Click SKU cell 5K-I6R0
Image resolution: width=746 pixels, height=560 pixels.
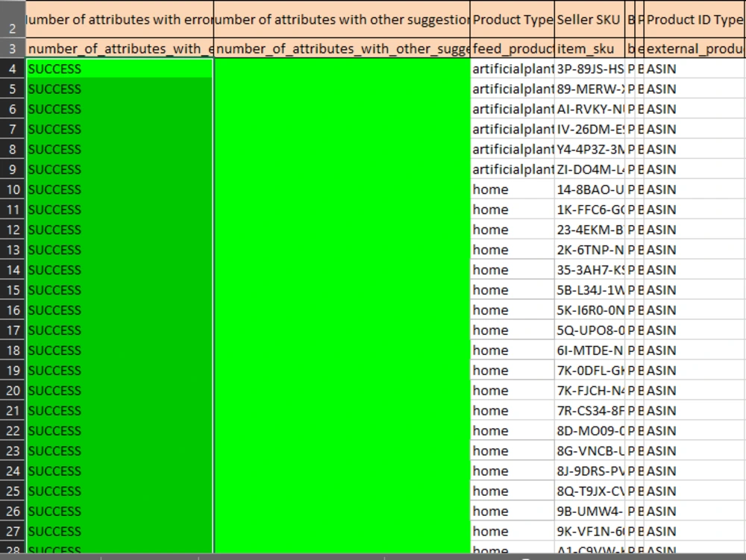tap(589, 310)
